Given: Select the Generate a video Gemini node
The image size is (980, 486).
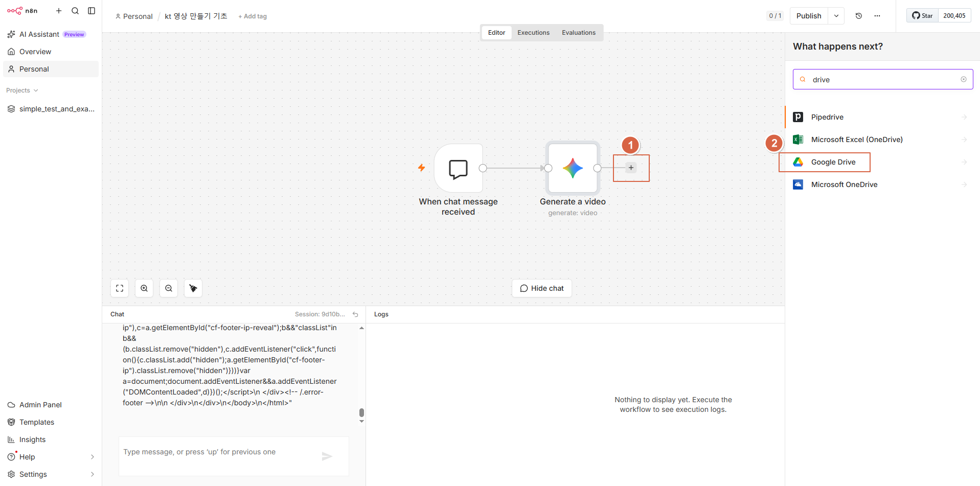Looking at the screenshot, I should point(573,168).
